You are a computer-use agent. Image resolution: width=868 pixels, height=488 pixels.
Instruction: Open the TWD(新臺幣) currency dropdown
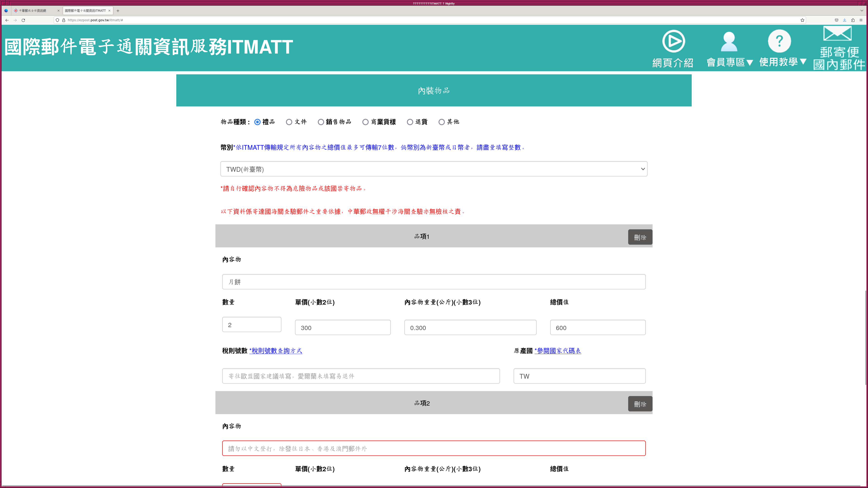(434, 169)
